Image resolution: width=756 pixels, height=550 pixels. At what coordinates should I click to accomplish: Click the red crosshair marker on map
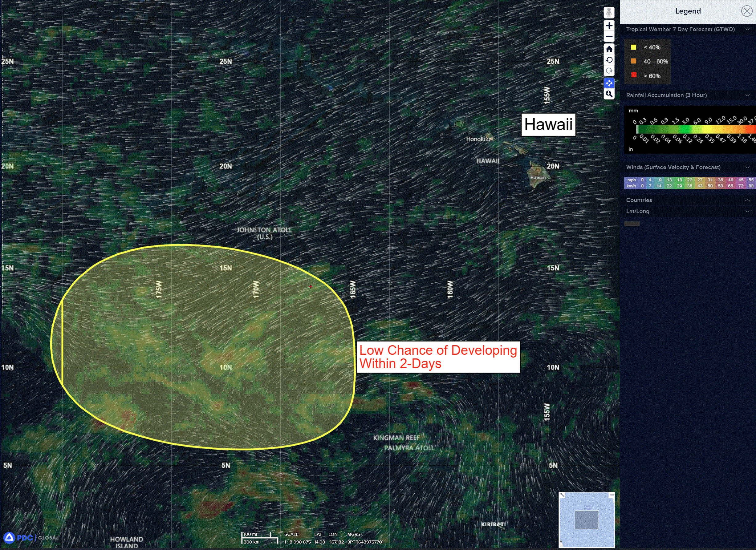click(x=310, y=286)
